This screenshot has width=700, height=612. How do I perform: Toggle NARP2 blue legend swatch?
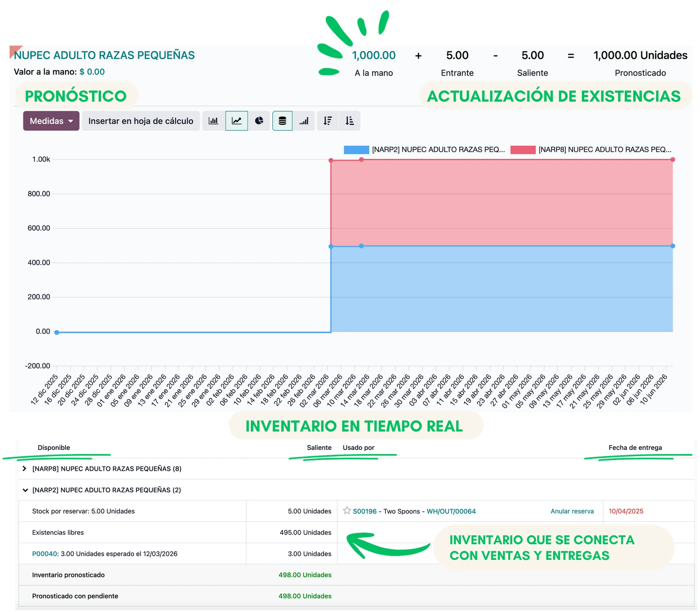click(357, 150)
